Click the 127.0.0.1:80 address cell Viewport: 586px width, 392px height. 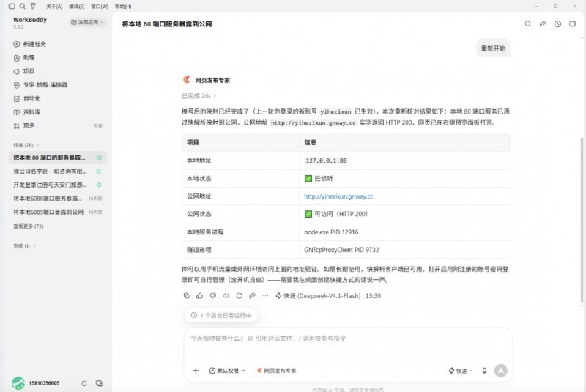tap(326, 160)
